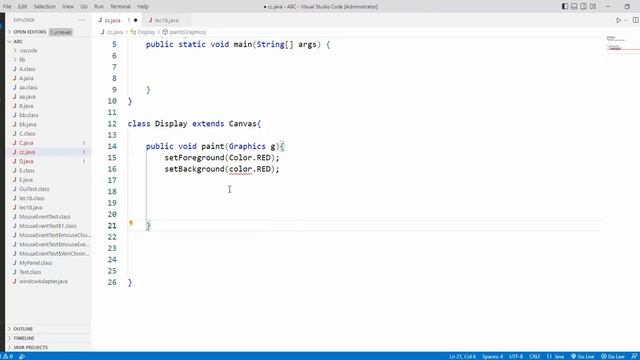Open the Edit menu
Screen dimensions: 640x360
(x=22, y=7)
